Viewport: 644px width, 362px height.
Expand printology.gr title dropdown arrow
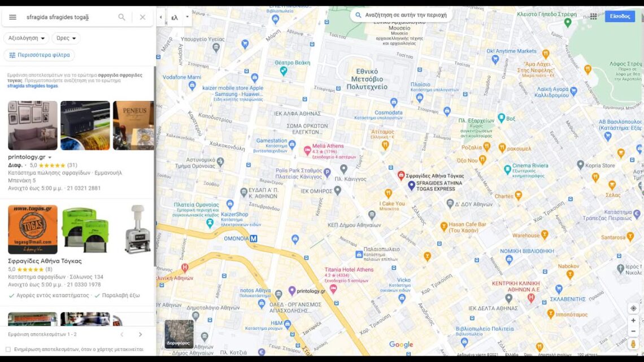(50, 157)
